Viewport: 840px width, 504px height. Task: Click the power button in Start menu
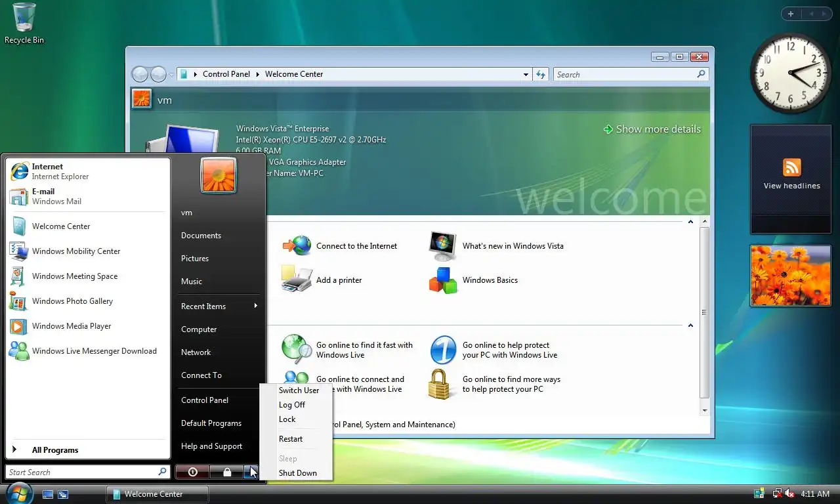[x=192, y=472]
